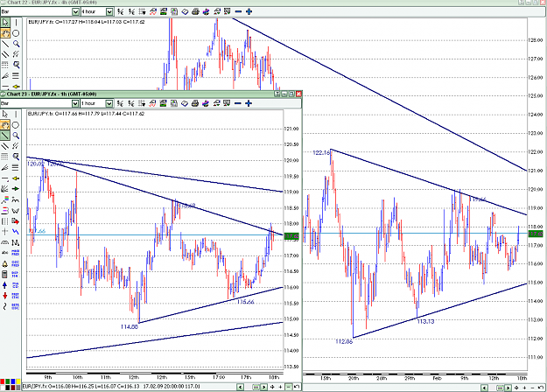Select the crosshair tool in Chart 23
547x392 pixels.
pyautogui.click(x=5, y=232)
